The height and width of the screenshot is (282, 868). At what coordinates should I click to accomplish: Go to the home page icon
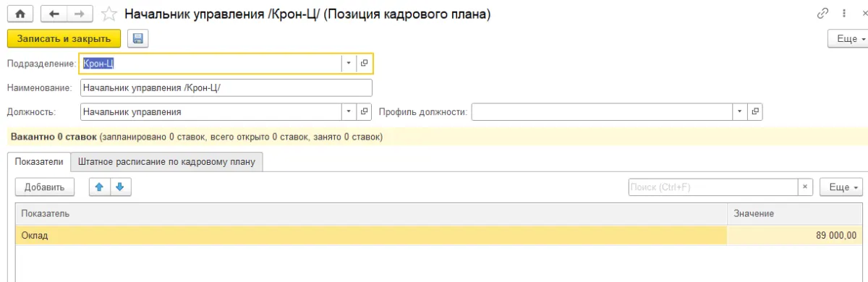pyautogui.click(x=20, y=14)
